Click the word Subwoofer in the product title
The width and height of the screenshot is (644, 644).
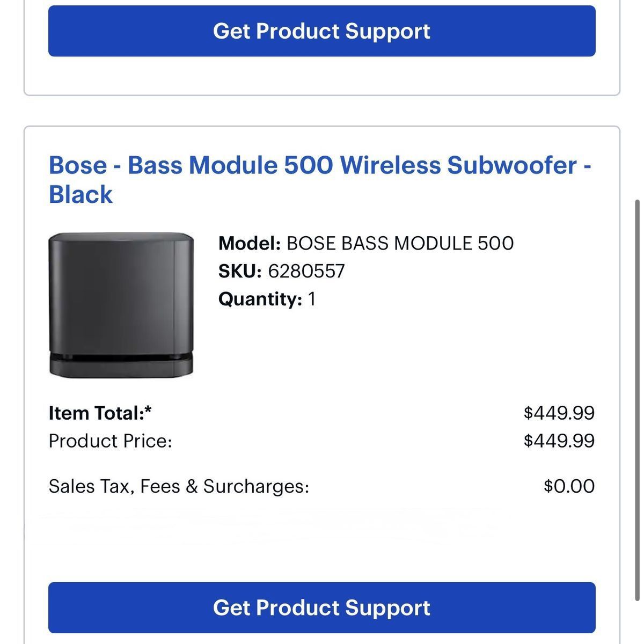pyautogui.click(x=511, y=165)
